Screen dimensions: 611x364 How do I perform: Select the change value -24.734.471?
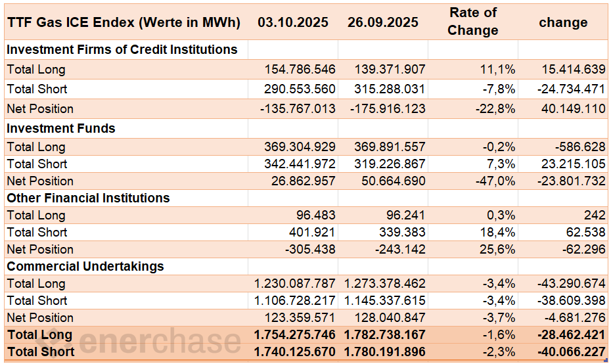[x=572, y=89]
